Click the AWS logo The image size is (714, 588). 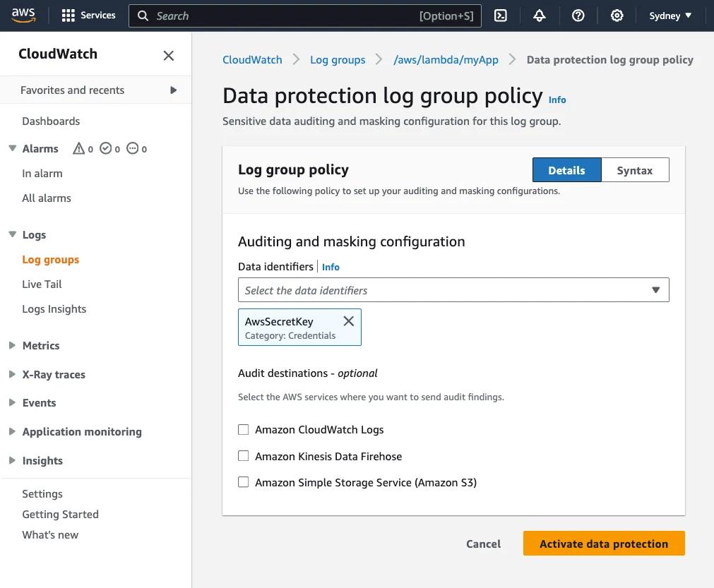(23, 15)
